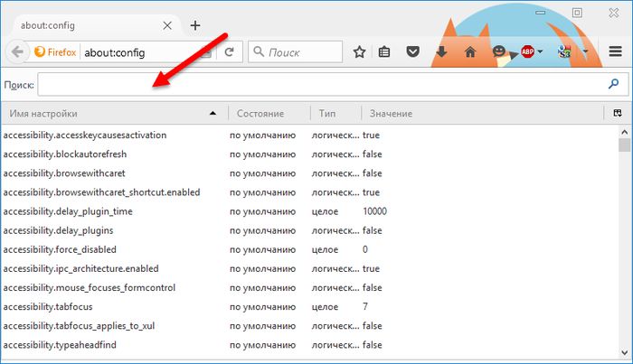Go to the Home page icon
The image size is (633, 364).
pyautogui.click(x=470, y=52)
